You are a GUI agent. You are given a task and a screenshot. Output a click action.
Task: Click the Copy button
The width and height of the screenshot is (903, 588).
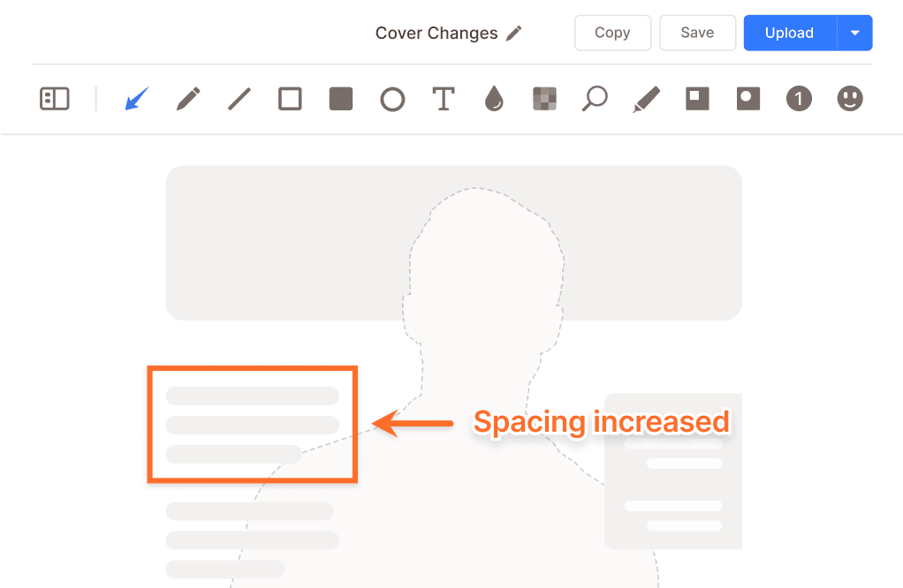coord(612,33)
